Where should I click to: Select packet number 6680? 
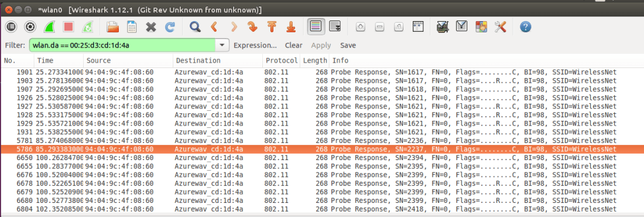click(x=322, y=200)
